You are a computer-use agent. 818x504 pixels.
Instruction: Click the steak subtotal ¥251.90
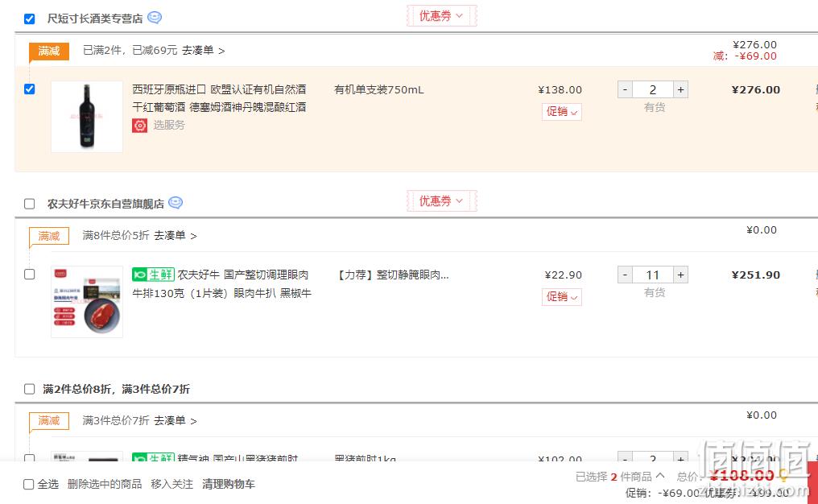[x=756, y=275]
